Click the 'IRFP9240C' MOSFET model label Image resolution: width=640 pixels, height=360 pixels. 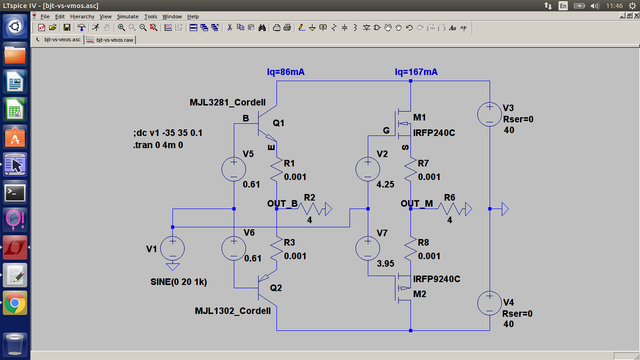[x=437, y=279]
